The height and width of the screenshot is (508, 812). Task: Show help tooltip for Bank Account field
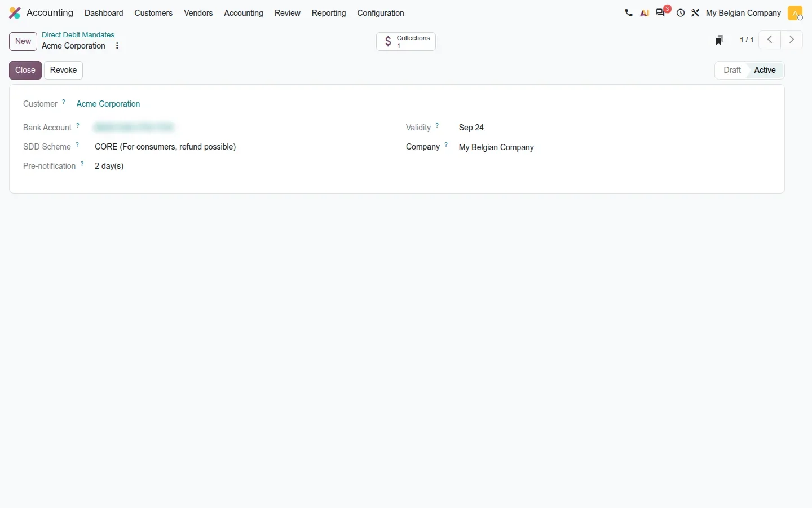(78, 126)
